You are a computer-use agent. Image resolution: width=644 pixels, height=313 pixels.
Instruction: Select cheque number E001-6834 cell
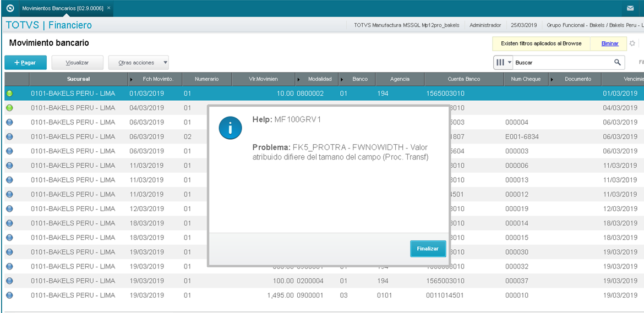[522, 136]
